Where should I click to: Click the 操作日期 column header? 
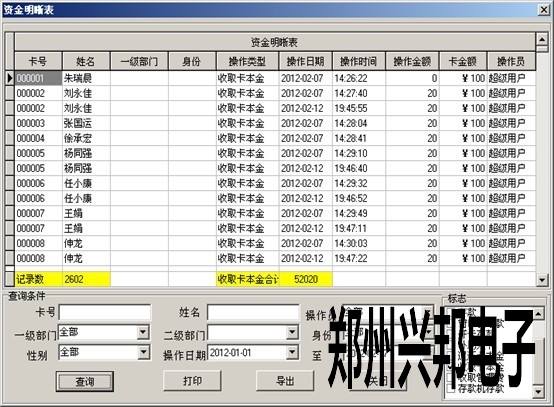pyautogui.click(x=305, y=61)
